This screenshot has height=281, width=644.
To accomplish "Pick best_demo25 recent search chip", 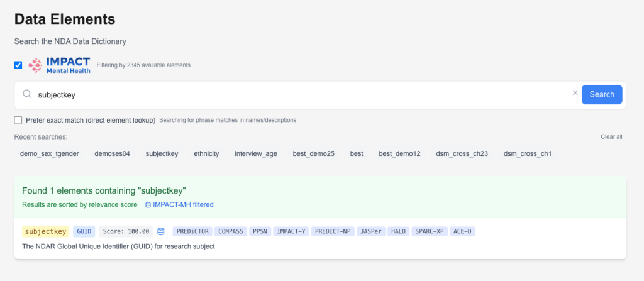I will 313,153.
